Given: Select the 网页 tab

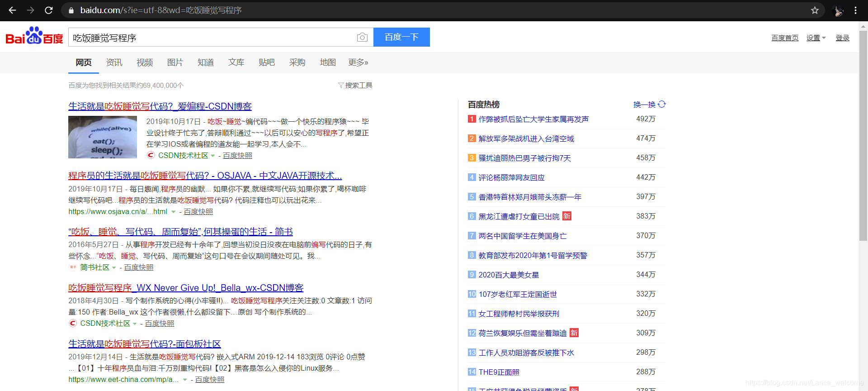Looking at the screenshot, I should pos(84,62).
